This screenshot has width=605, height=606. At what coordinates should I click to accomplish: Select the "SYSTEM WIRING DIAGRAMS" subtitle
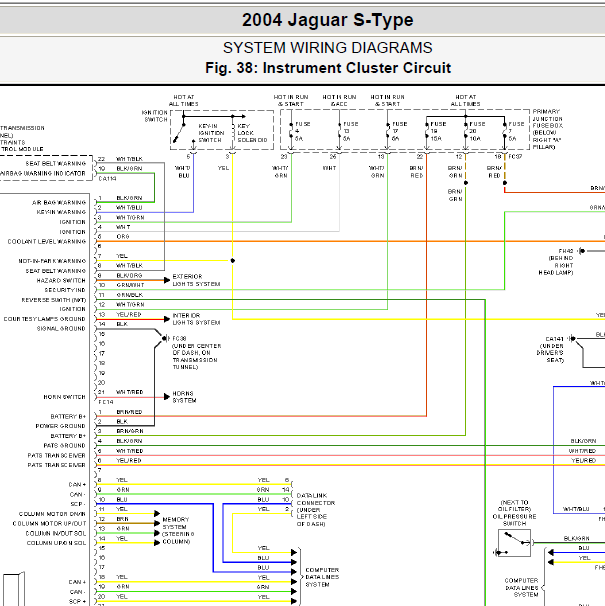coord(327,48)
